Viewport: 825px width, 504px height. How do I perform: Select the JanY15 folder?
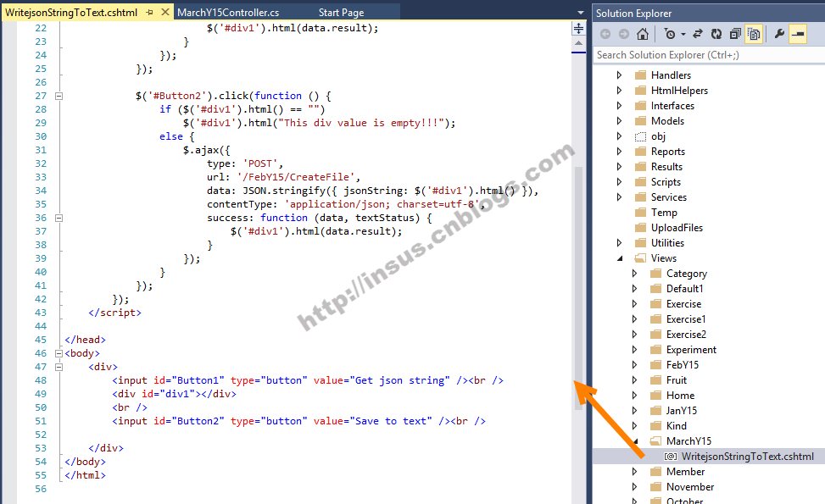[x=681, y=411]
